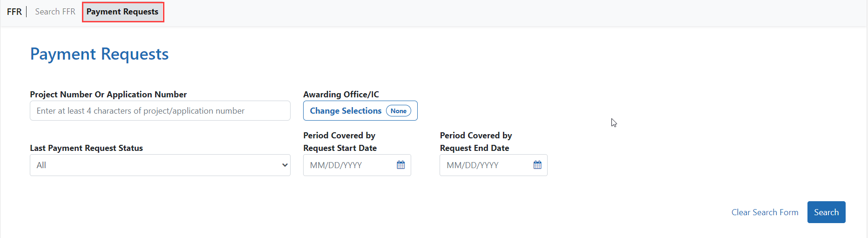Open the Start Date calendar picker icon

point(400,165)
